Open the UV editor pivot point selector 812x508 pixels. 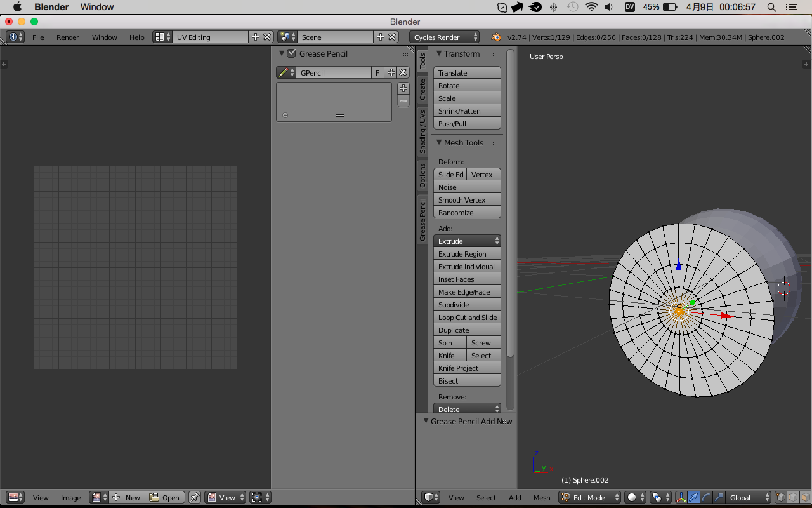pos(260,497)
